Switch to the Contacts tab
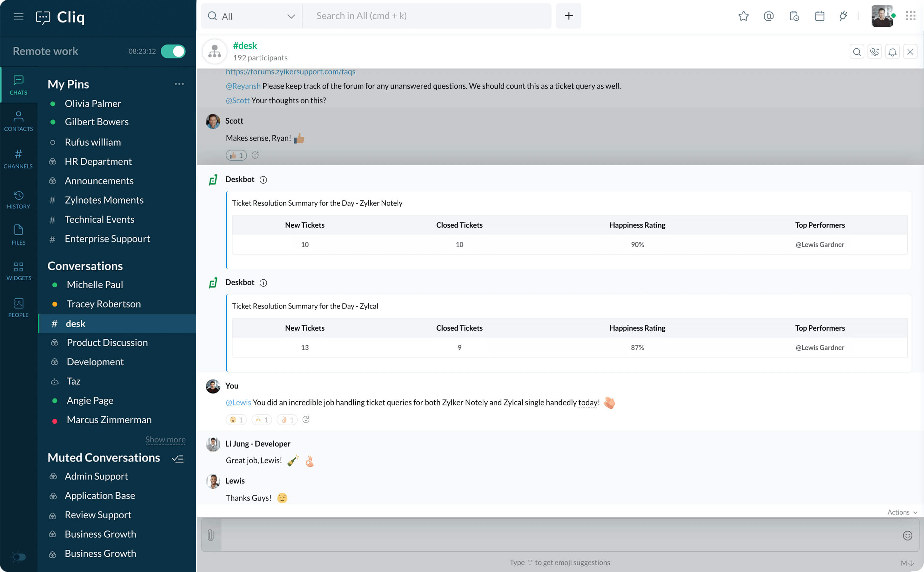Screen dimensions: 924x572 point(18,121)
